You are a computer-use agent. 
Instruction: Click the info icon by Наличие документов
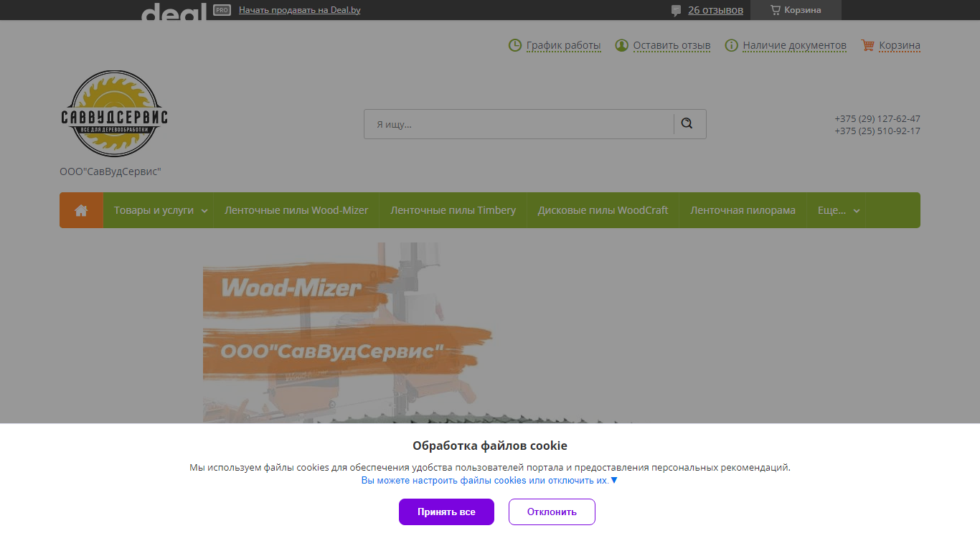(731, 45)
